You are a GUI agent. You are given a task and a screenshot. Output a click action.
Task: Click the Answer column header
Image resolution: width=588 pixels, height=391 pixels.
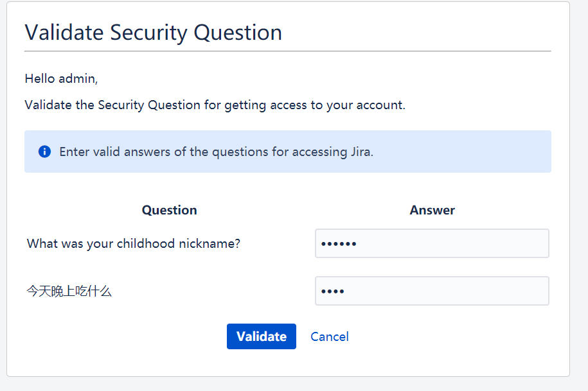coord(432,210)
